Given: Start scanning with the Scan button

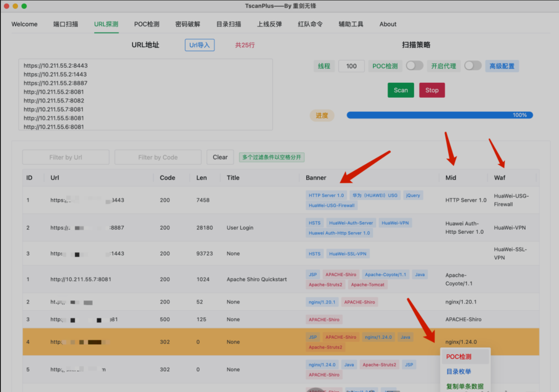Looking at the screenshot, I should coord(401,90).
